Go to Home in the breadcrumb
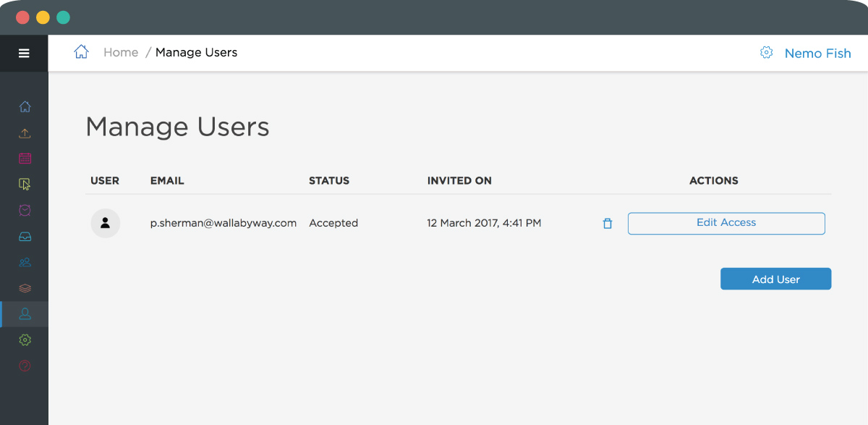Image resolution: width=868 pixels, height=425 pixels. [121, 52]
